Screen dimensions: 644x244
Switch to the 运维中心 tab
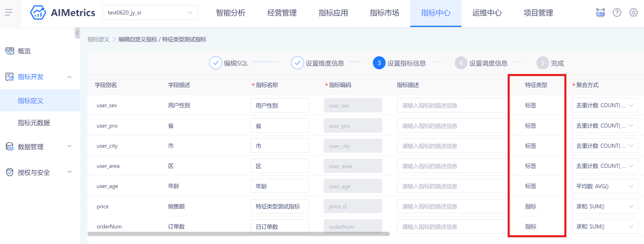[487, 13]
